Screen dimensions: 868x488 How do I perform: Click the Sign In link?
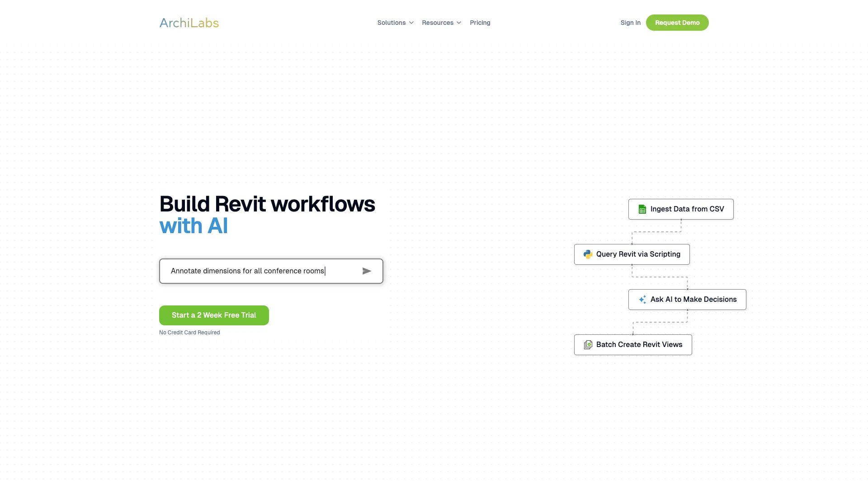point(630,23)
